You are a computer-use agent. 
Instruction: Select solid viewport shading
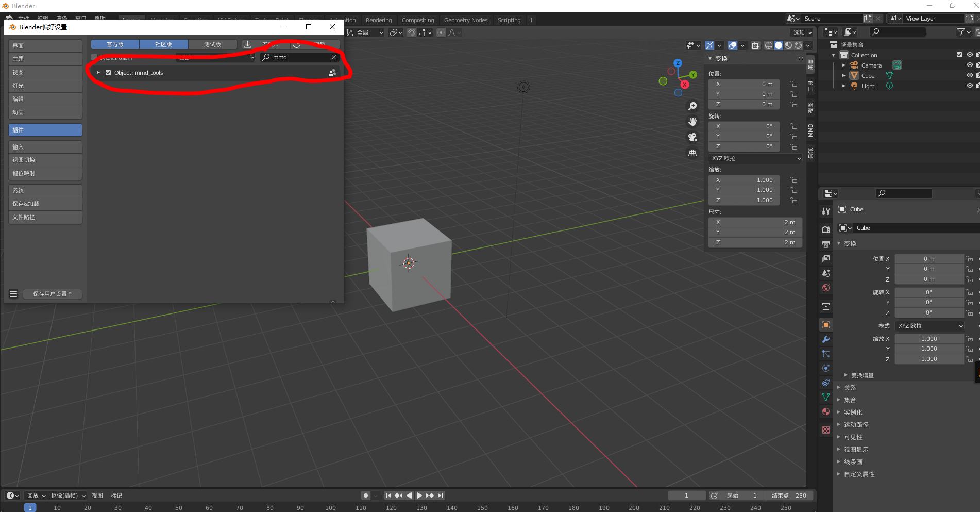point(779,45)
